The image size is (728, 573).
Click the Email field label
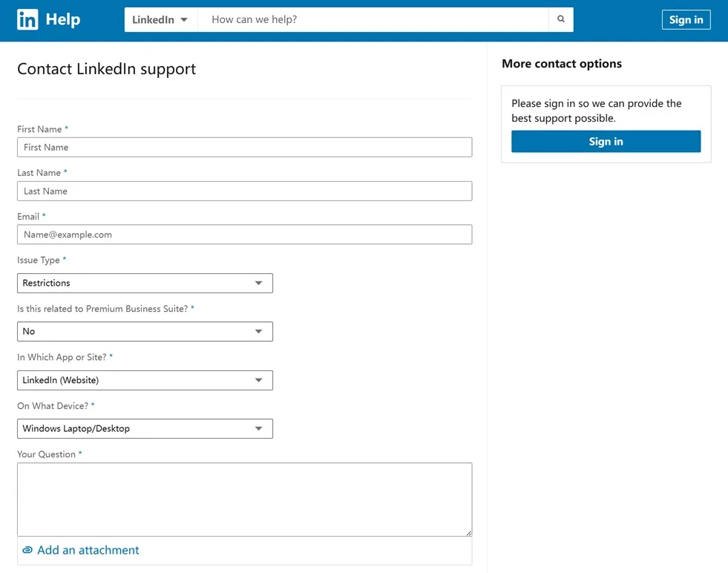coord(28,217)
